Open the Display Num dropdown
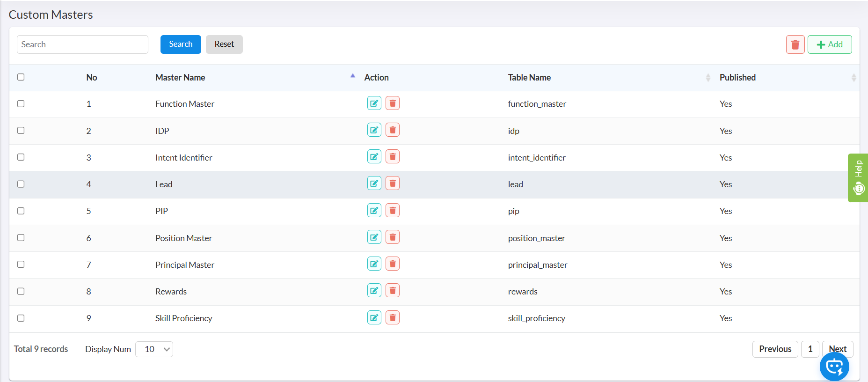This screenshot has height=382, width=868. [x=154, y=349]
